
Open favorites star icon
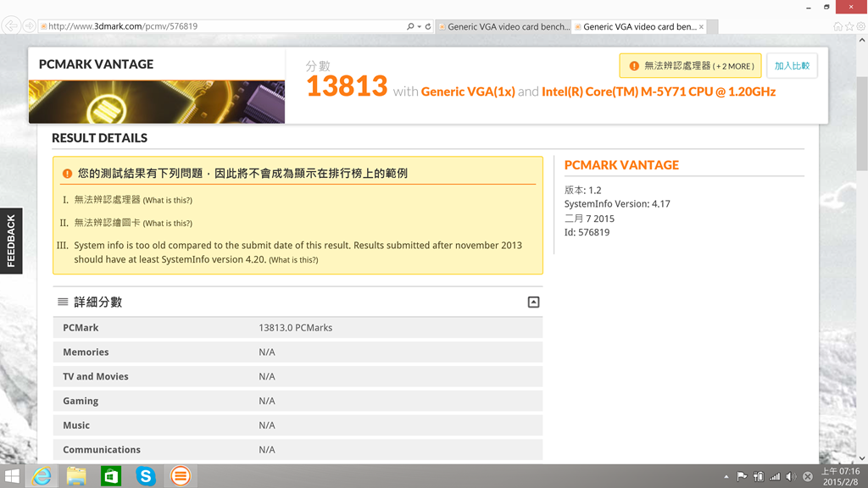coord(849,26)
